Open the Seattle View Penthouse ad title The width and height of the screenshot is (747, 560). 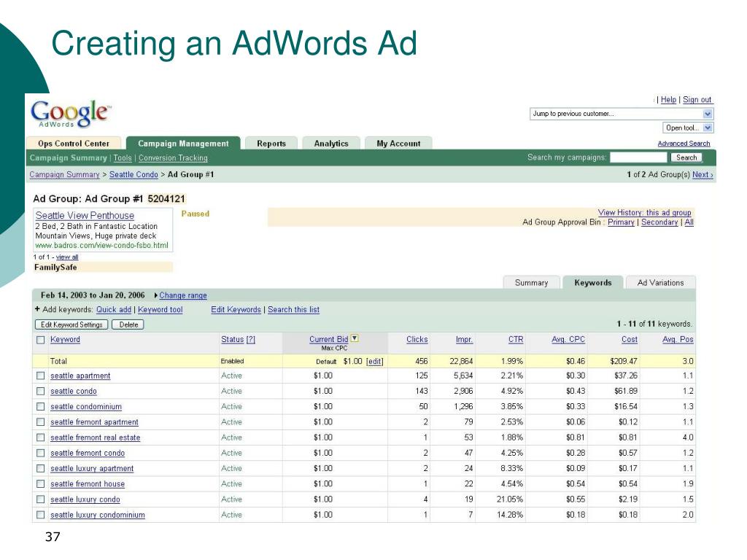85,215
